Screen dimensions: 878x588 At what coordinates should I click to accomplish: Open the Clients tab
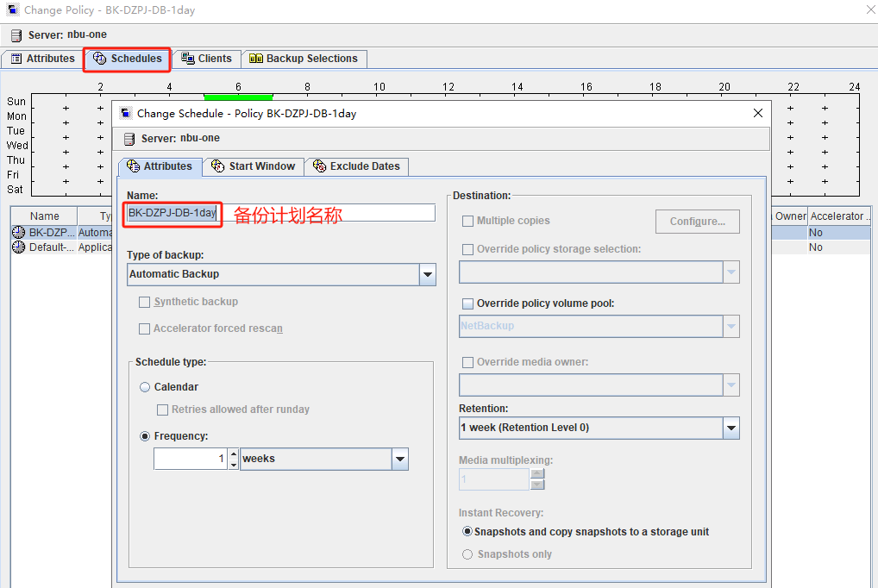pyautogui.click(x=207, y=59)
